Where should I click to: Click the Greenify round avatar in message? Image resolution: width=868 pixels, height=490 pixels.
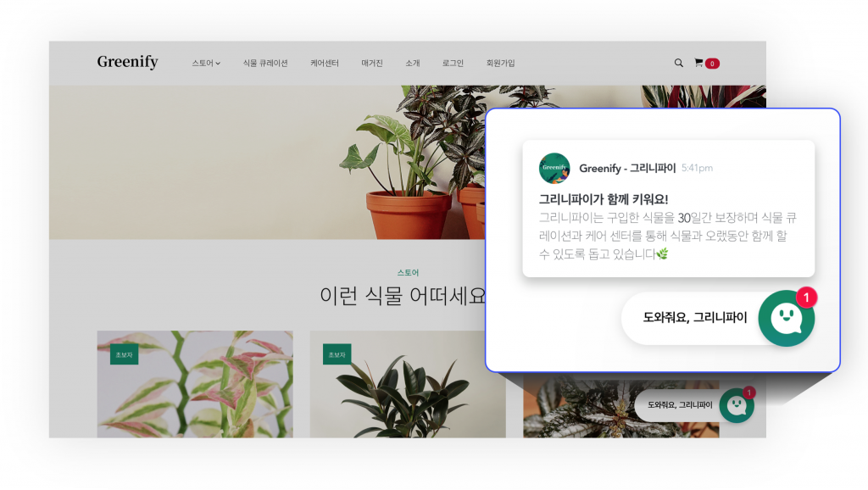coord(554,169)
